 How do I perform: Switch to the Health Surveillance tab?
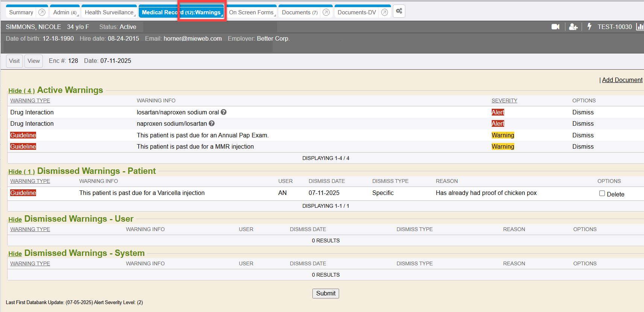[x=109, y=12]
